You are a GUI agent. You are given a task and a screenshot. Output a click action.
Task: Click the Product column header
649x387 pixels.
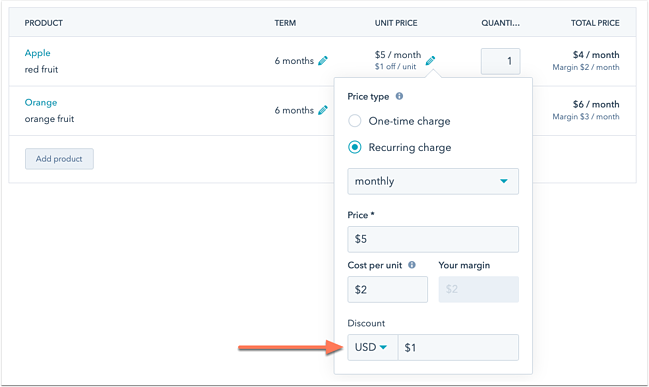[x=43, y=23]
